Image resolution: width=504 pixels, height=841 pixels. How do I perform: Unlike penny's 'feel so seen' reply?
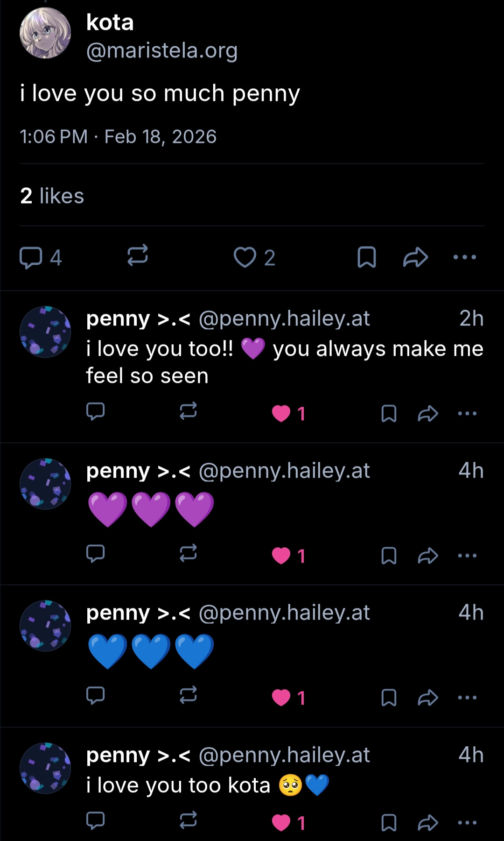[x=281, y=414]
